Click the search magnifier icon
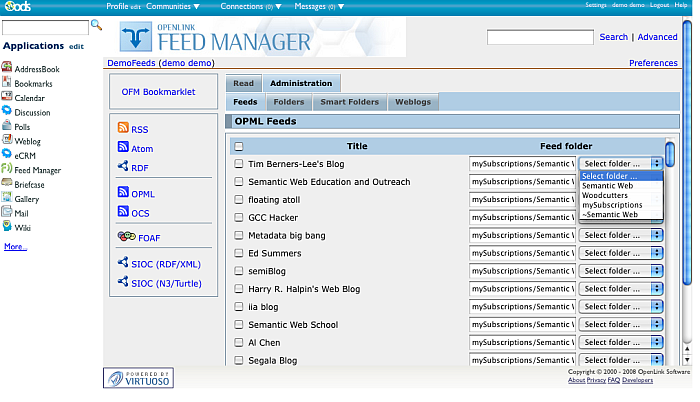 tap(97, 24)
